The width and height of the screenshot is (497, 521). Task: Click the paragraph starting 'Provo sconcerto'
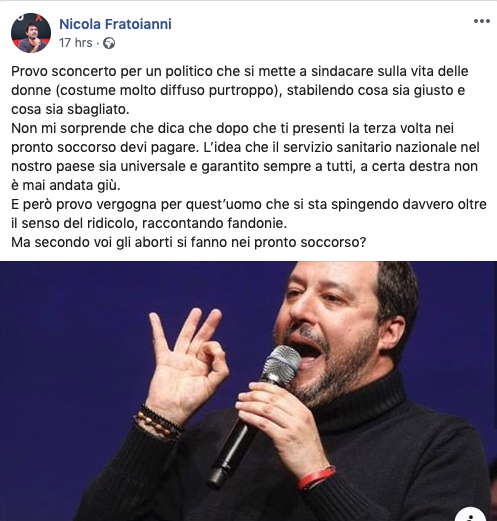240,90
